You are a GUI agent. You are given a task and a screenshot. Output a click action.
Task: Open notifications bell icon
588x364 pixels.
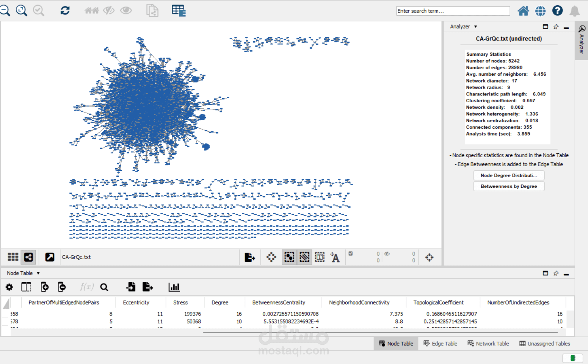(575, 11)
